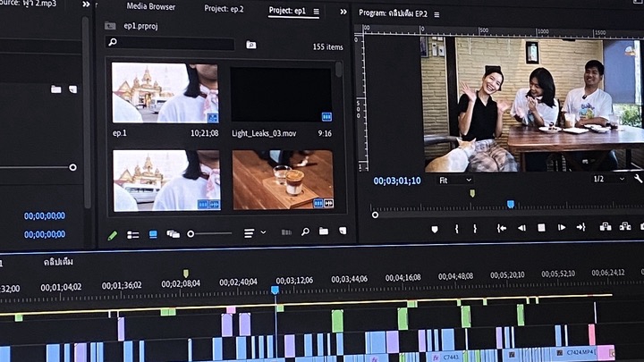Switch Project panel to icon view
The height and width of the screenshot is (362, 644).
(153, 234)
